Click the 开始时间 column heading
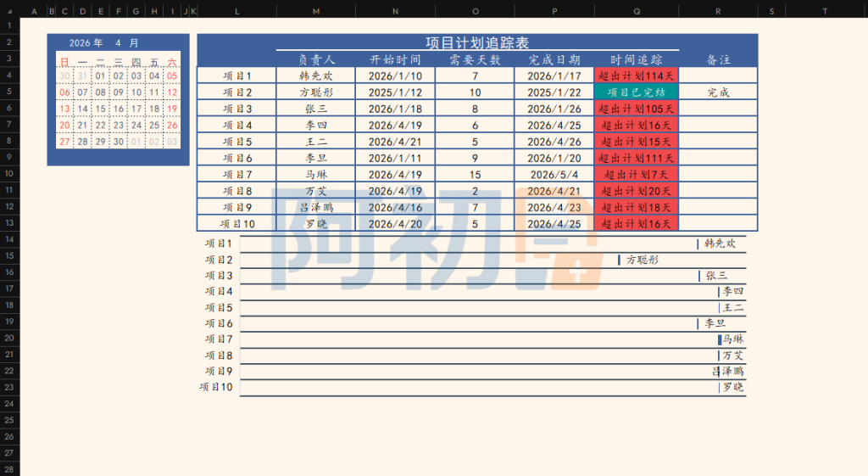 (x=395, y=60)
